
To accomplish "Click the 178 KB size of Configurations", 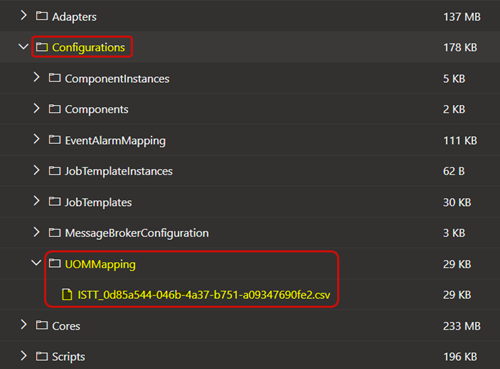I will 460,48.
